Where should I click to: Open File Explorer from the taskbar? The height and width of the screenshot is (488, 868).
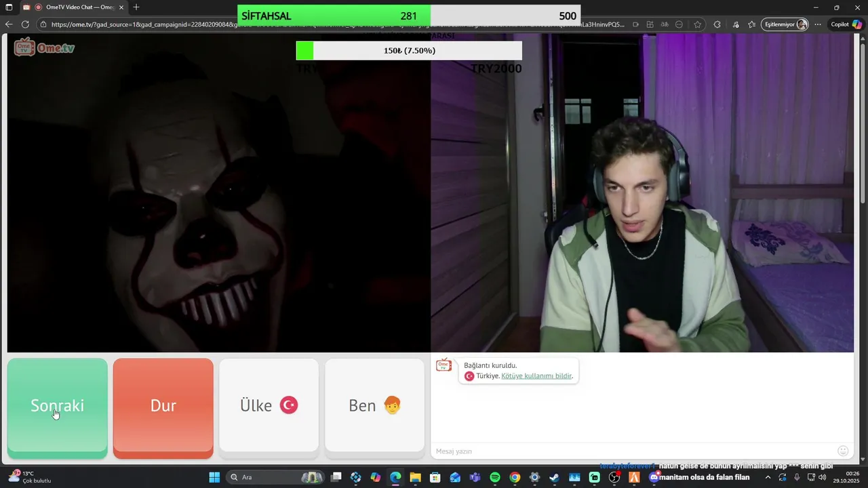tap(415, 477)
